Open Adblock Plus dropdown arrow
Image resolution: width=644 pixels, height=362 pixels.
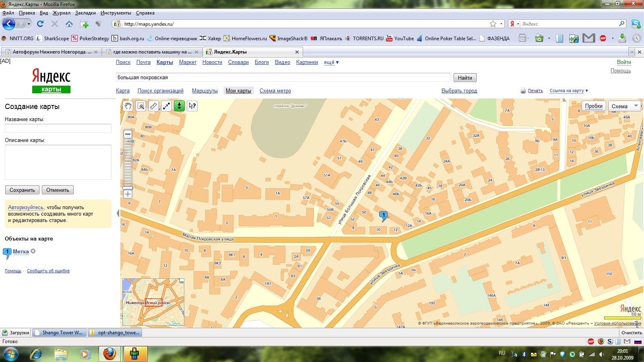(x=613, y=39)
